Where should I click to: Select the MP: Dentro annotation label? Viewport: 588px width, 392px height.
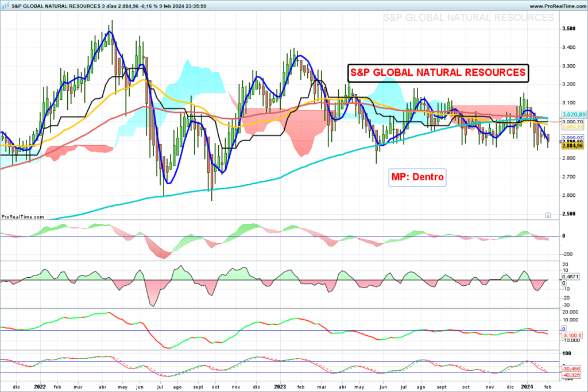(417, 177)
